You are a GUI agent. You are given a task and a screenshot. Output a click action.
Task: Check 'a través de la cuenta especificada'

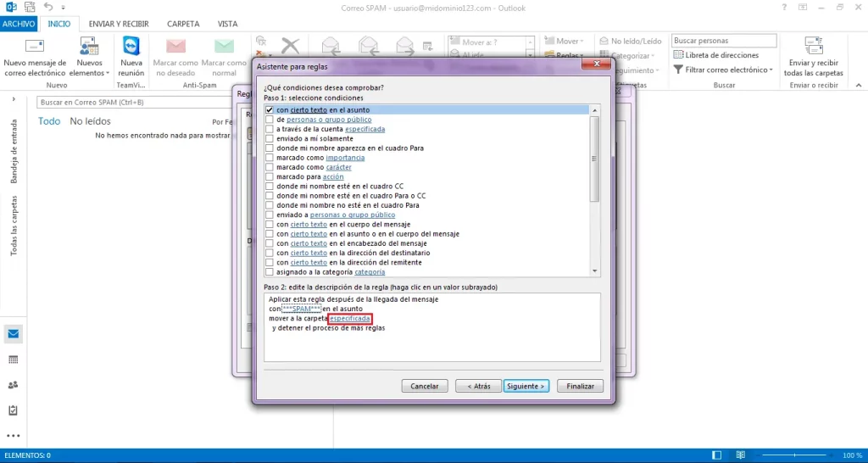[x=270, y=129]
